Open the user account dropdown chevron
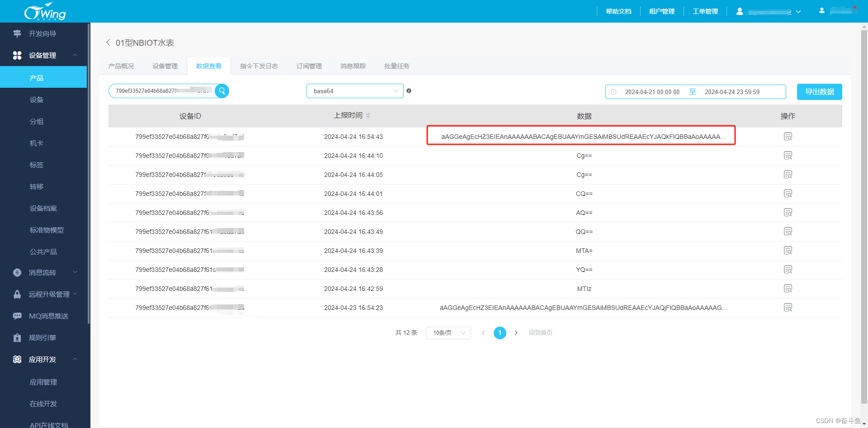The height and width of the screenshot is (428, 868). (x=798, y=12)
